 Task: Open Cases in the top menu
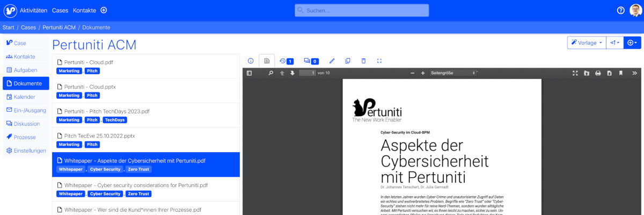pyautogui.click(x=60, y=10)
